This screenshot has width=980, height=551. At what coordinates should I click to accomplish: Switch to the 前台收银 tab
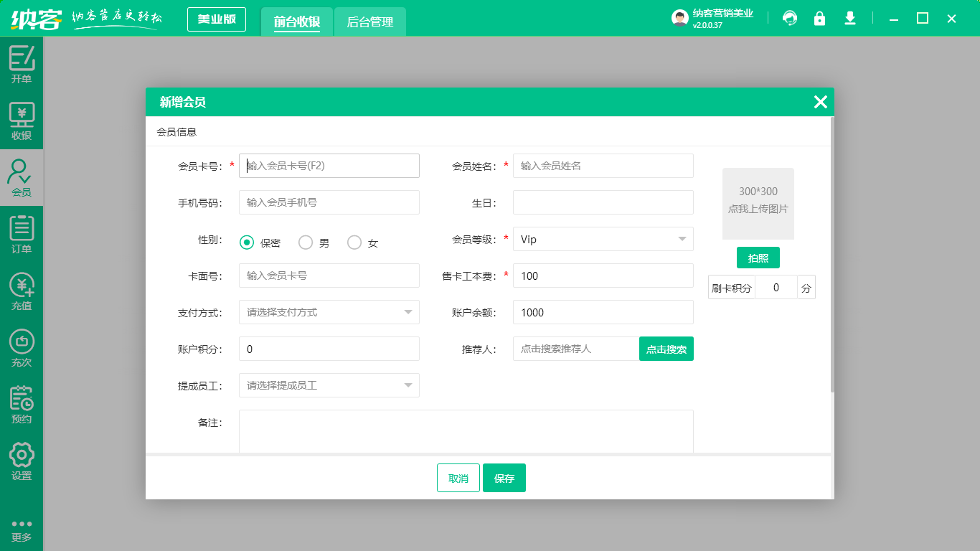[296, 22]
